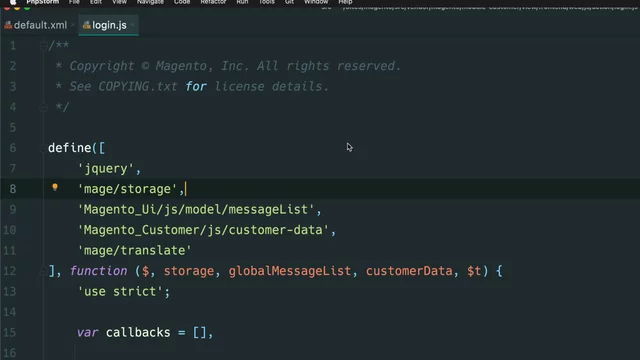Click the storage parameter
This screenshot has height=360, width=640.
[x=189, y=271]
